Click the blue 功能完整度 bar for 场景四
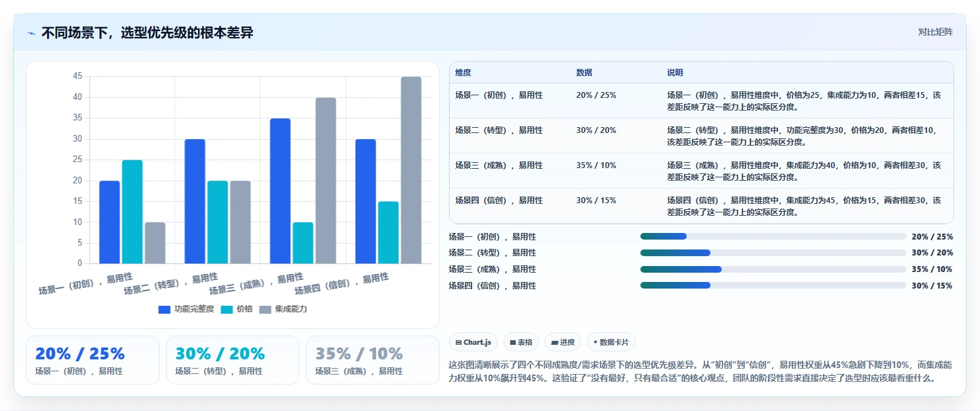The width and height of the screenshot is (980, 411). pos(366,201)
